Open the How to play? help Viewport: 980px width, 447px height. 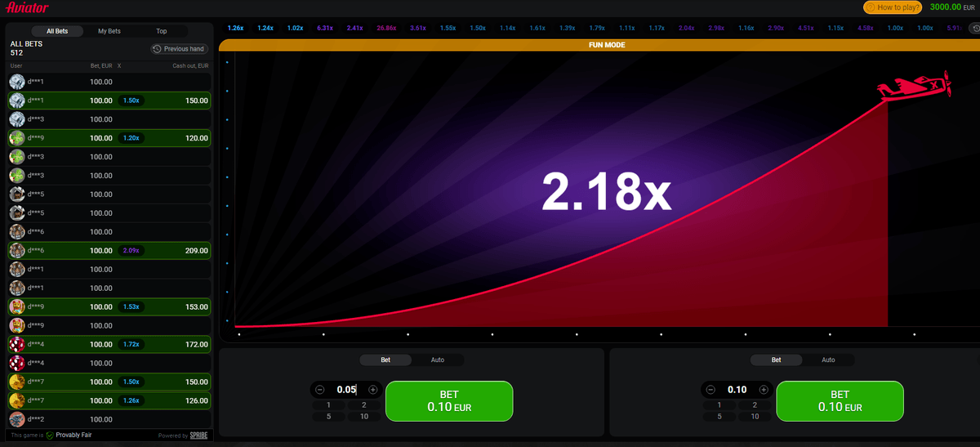tap(893, 7)
